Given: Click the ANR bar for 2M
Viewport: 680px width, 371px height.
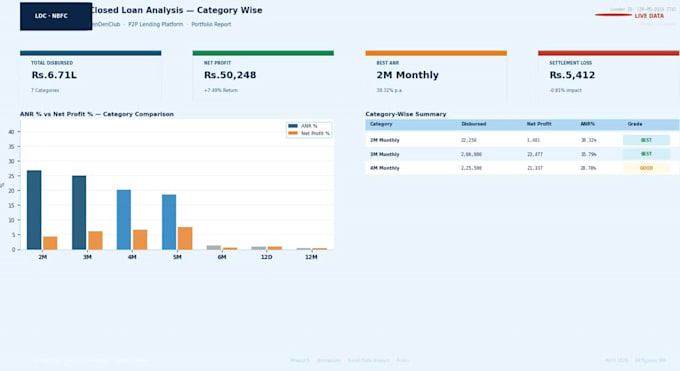Looking at the screenshot, I should [x=34, y=210].
